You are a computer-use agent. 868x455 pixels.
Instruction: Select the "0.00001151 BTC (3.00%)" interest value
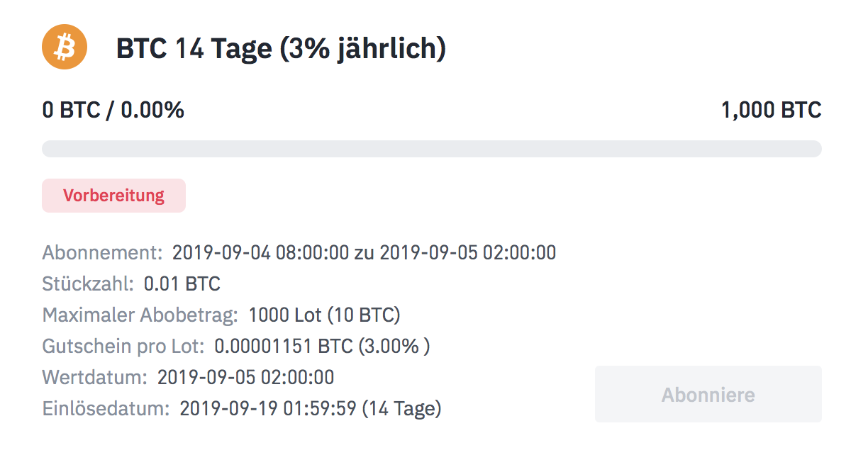tap(322, 346)
